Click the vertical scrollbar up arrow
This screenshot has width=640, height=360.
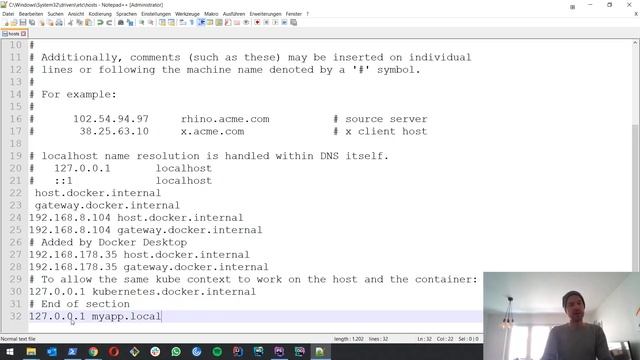636,43
